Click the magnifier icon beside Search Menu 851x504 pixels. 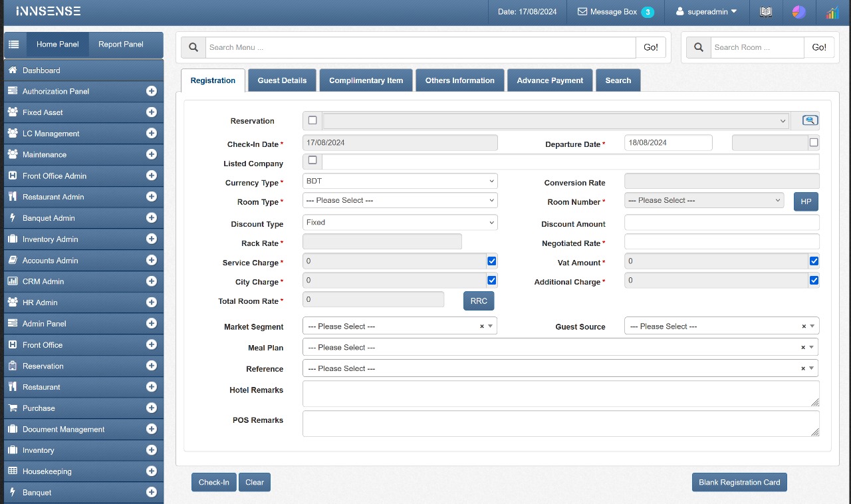pyautogui.click(x=193, y=47)
